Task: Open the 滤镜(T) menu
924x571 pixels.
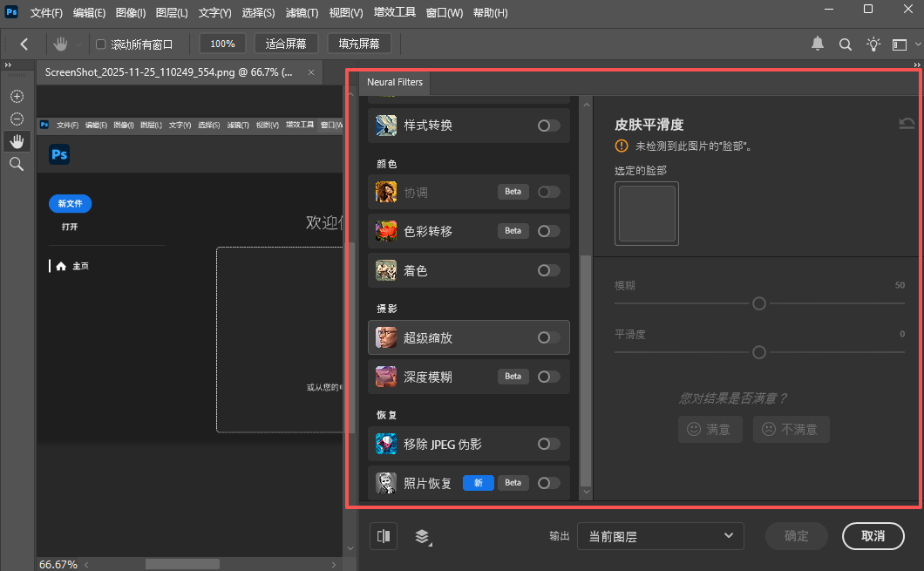Action: (302, 13)
